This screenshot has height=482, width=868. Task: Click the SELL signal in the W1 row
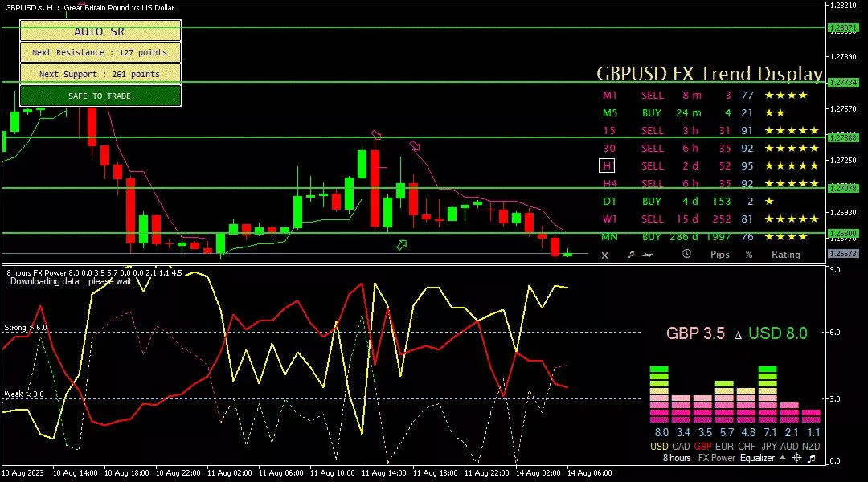[652, 219]
